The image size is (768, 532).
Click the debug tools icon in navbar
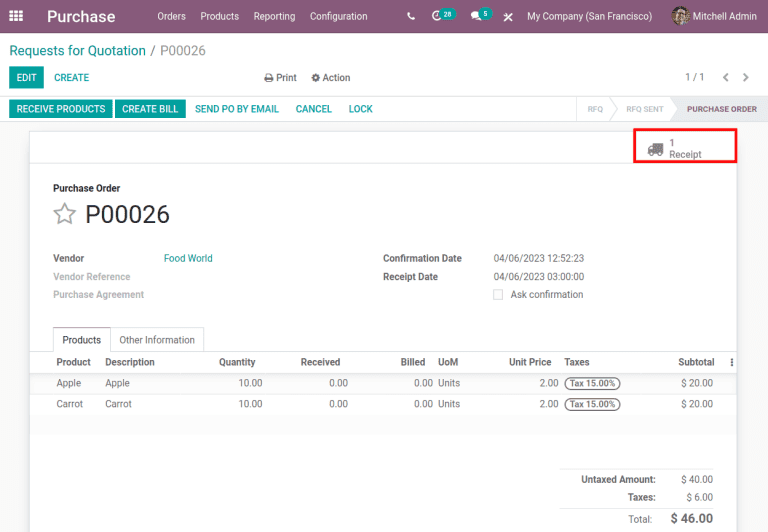pyautogui.click(x=508, y=17)
